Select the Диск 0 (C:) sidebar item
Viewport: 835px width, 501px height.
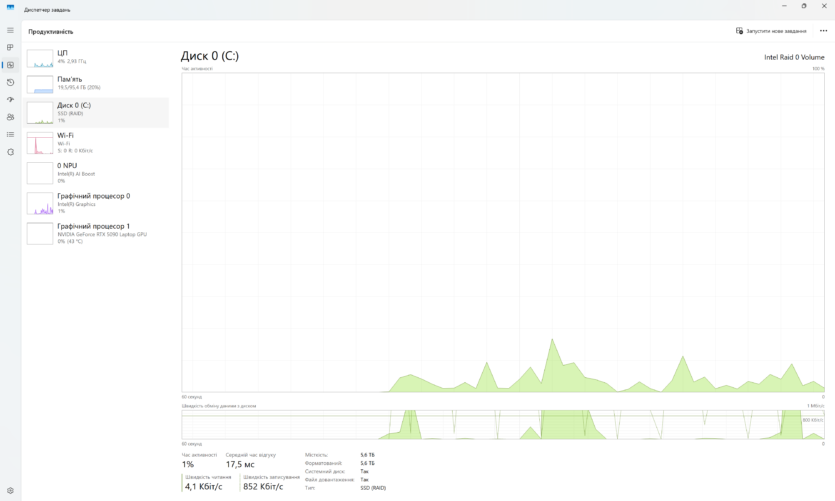click(x=97, y=112)
